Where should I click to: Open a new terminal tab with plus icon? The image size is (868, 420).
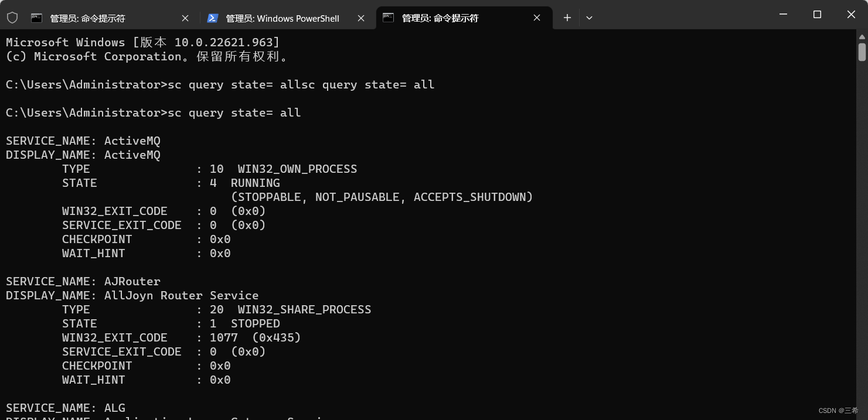[x=567, y=18]
